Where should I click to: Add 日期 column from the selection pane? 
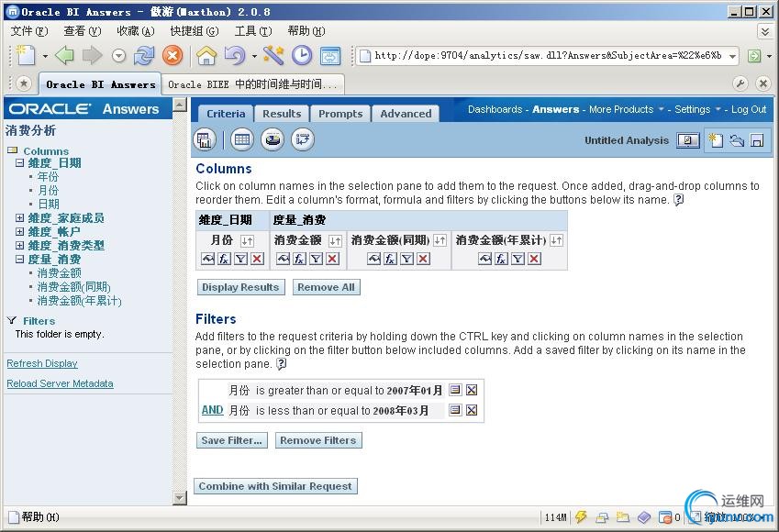[49, 204]
